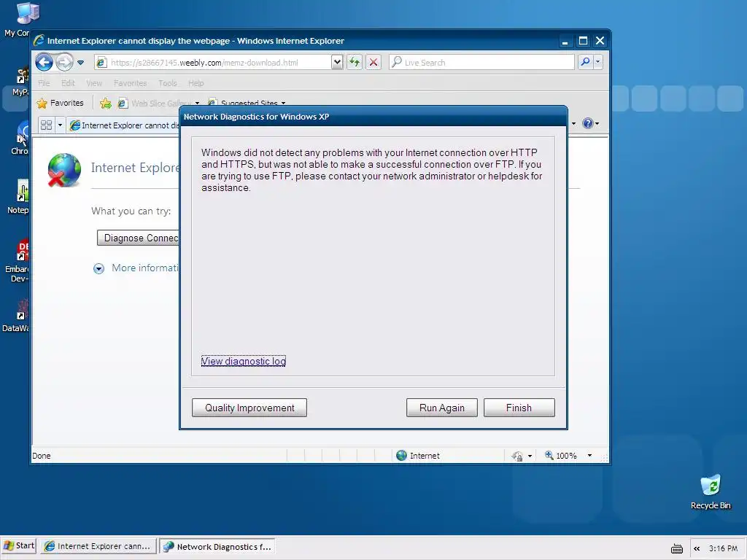Click the Forward arrow in Internet Explorer
This screenshot has width=747, height=560.
click(x=64, y=62)
